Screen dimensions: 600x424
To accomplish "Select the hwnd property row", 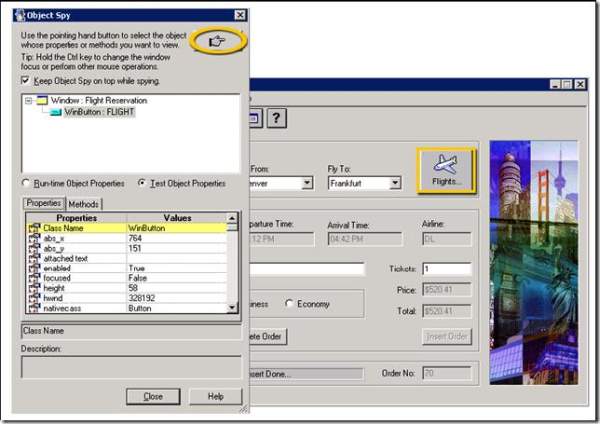I will click(127, 298).
